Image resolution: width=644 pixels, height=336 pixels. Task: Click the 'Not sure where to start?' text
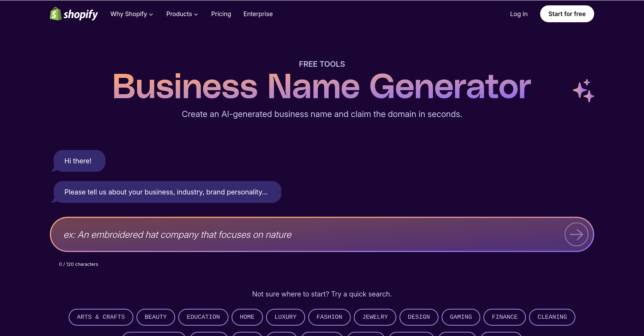click(322, 294)
